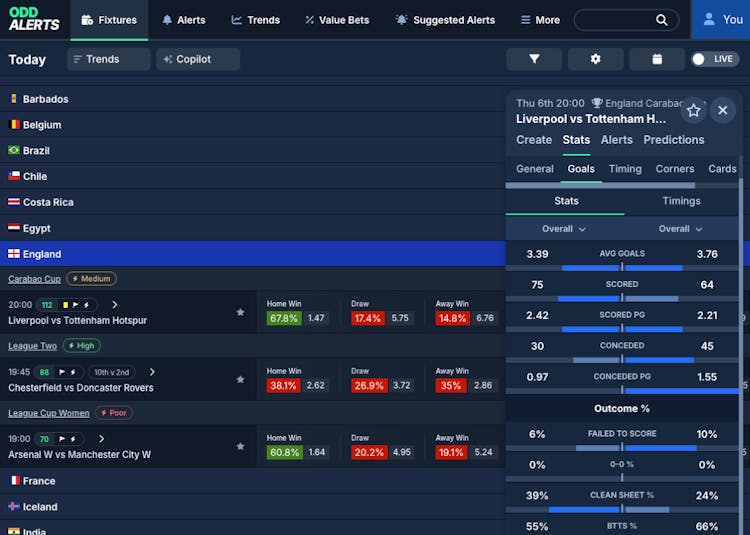Open the You account button

point(722,20)
